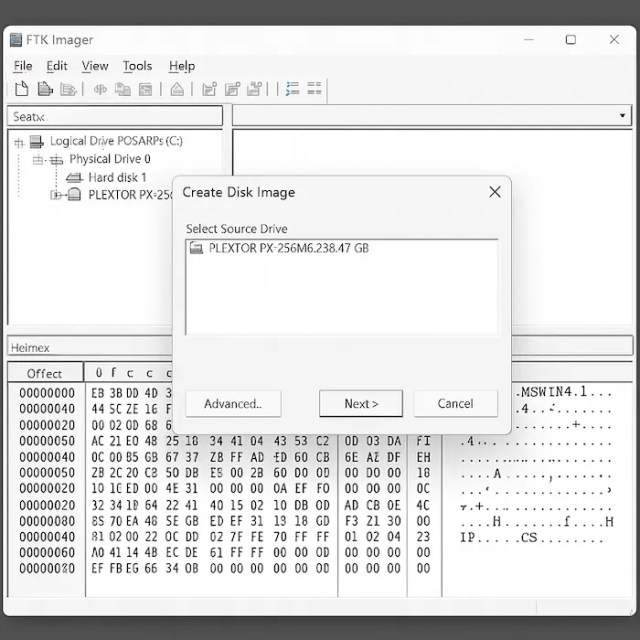640x640 pixels.
Task: Click the blank page icon in toolbar
Action: [x=22, y=89]
